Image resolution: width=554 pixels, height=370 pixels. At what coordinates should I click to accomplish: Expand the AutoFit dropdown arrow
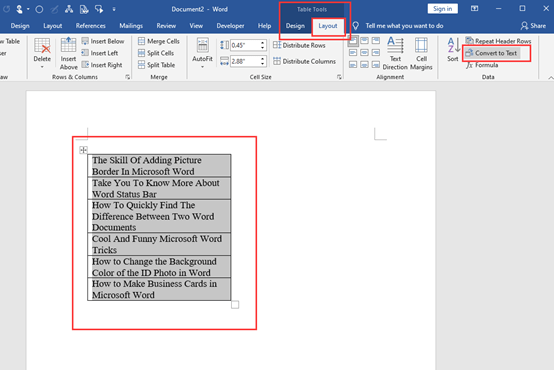click(x=202, y=67)
